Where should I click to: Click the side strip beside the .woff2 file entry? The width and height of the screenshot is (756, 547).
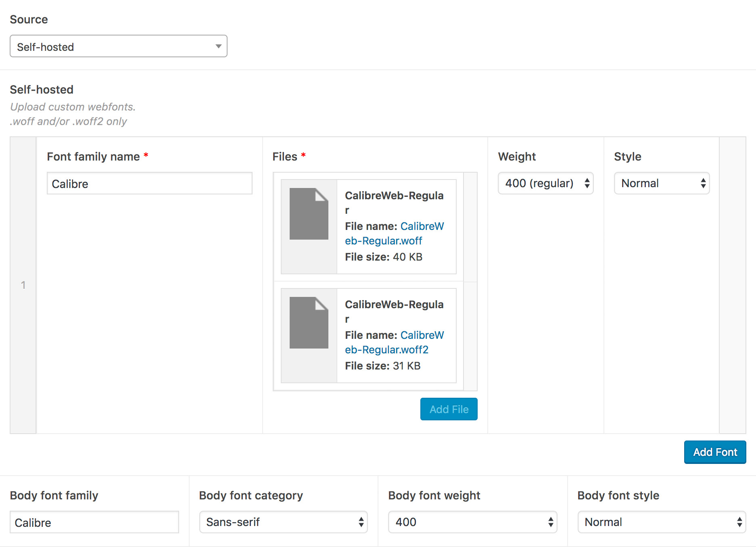click(x=470, y=336)
